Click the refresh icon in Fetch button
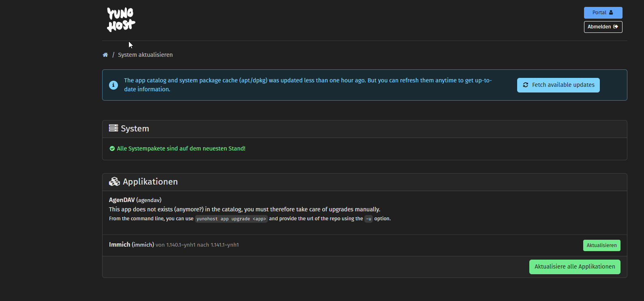 tap(526, 85)
